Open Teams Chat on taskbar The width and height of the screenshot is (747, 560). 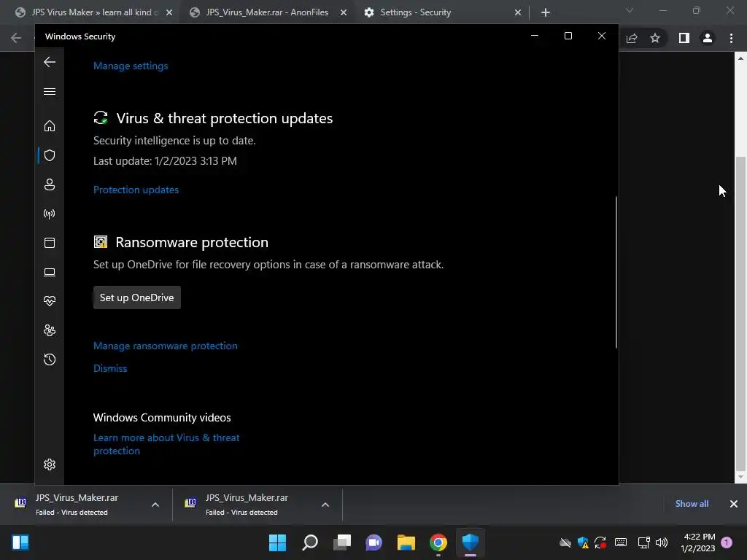[x=374, y=542]
